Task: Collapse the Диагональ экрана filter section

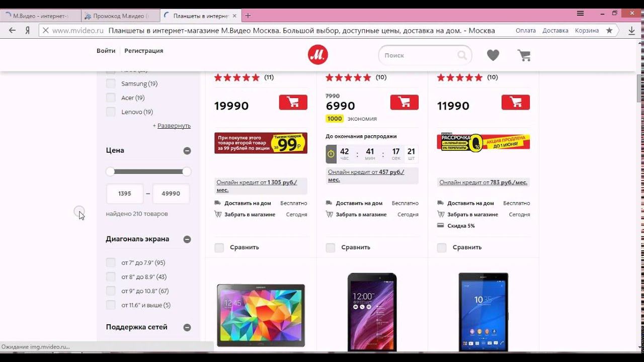Action: pos(187,239)
